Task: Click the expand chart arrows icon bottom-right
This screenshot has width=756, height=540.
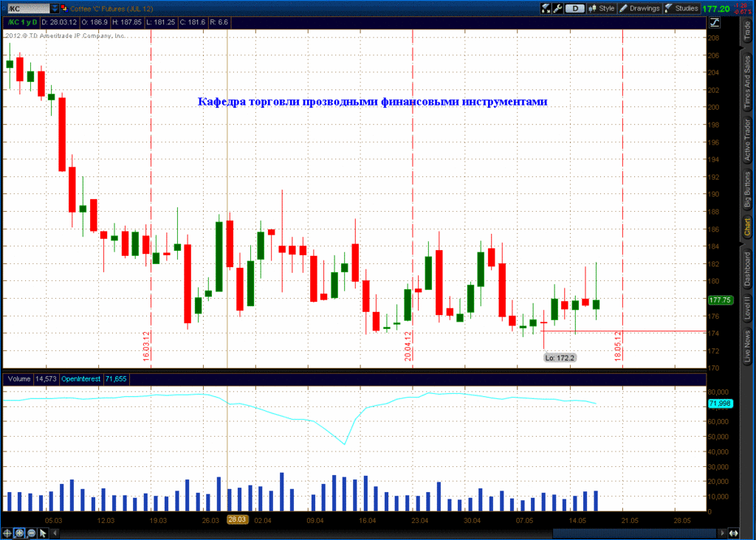Action: tap(733, 533)
